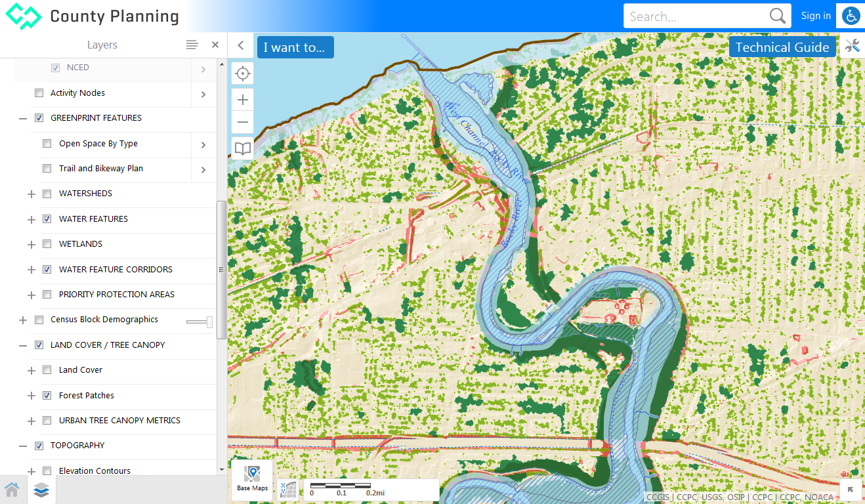Check the Open Space By Type layer
Screen dimensions: 865x504
47,144
